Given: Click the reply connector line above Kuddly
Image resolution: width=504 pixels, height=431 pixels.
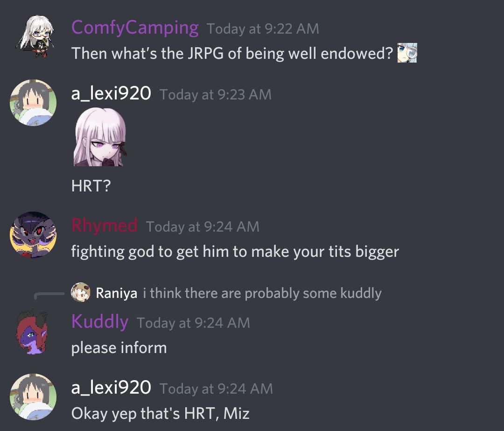Looking at the screenshot, I should click(x=49, y=296).
